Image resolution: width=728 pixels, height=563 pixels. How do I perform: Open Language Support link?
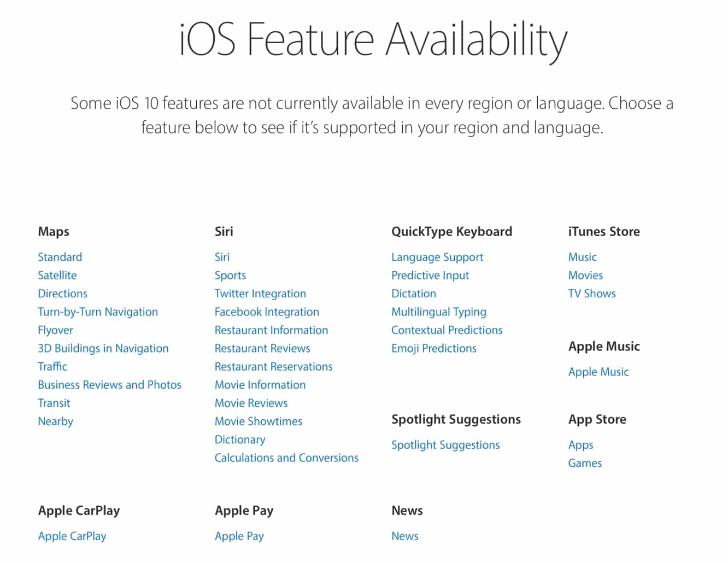[437, 257]
